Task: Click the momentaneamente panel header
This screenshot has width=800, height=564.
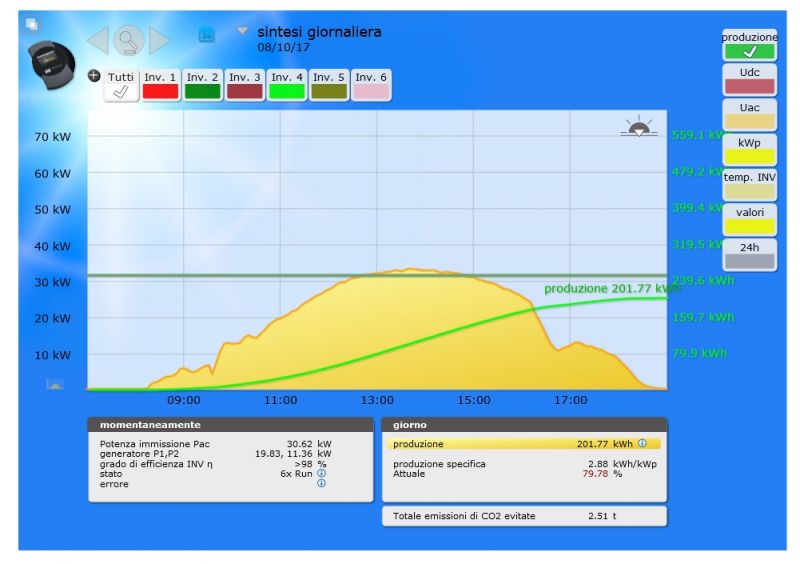Action: (231, 425)
